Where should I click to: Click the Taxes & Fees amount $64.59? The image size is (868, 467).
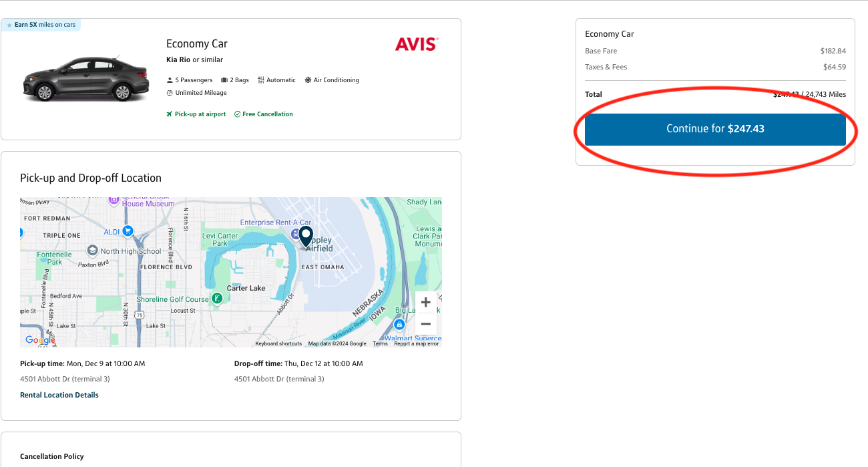(835, 67)
